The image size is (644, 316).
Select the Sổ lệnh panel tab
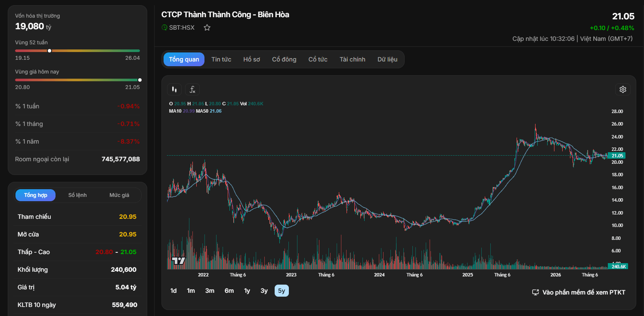tap(77, 195)
